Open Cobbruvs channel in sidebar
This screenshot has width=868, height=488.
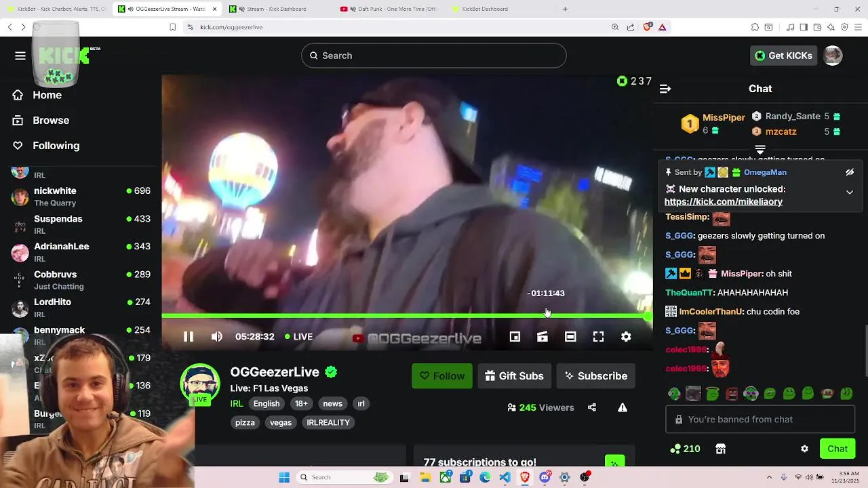(x=81, y=280)
